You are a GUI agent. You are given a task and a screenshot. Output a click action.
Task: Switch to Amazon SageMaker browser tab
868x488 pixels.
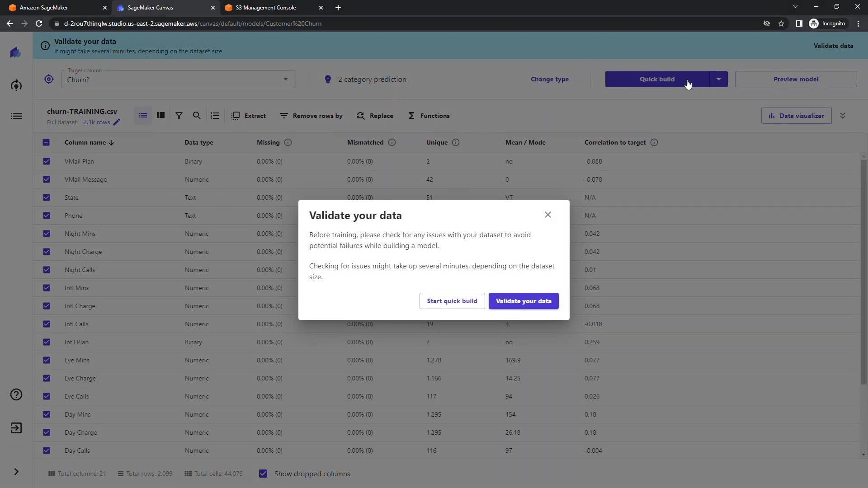tap(44, 8)
